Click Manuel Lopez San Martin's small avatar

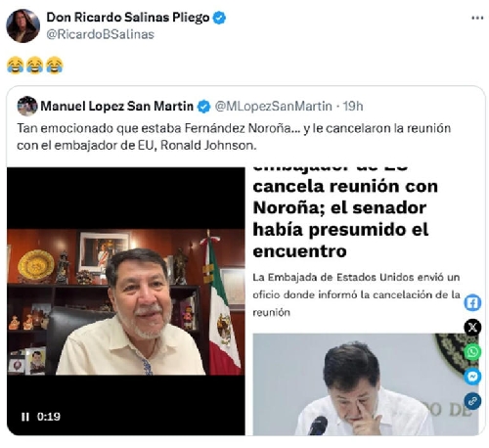click(27, 106)
